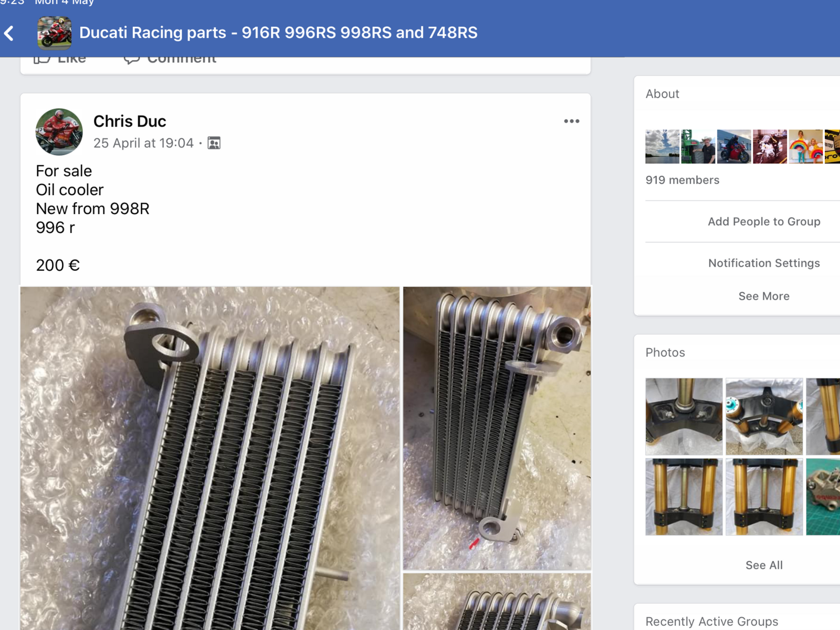840x630 pixels.
Task: Click the price text '200 €'
Action: pos(58,265)
